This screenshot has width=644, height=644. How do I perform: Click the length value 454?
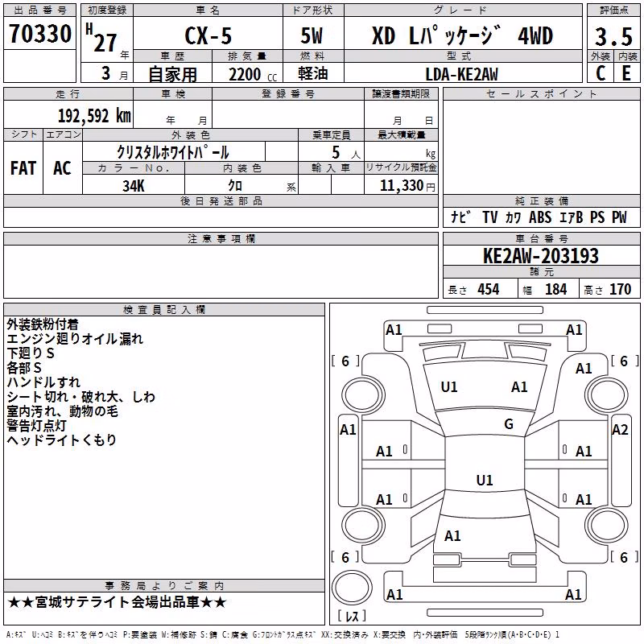click(489, 290)
